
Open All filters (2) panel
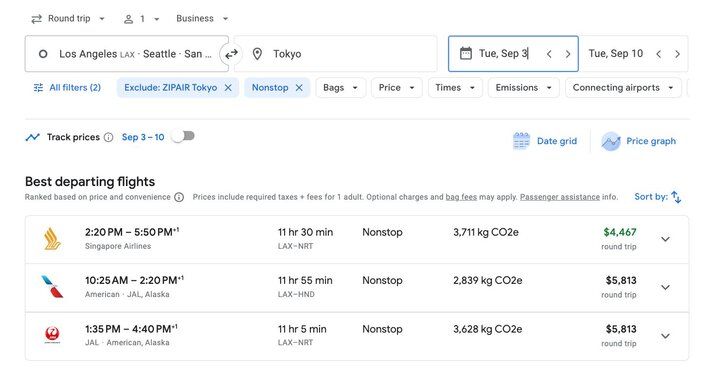pos(67,88)
